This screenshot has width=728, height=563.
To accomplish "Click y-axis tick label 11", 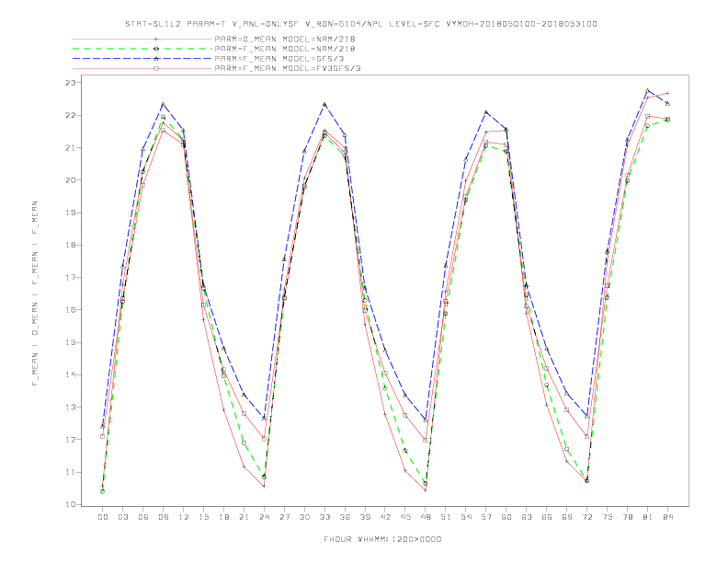I will tap(71, 472).
